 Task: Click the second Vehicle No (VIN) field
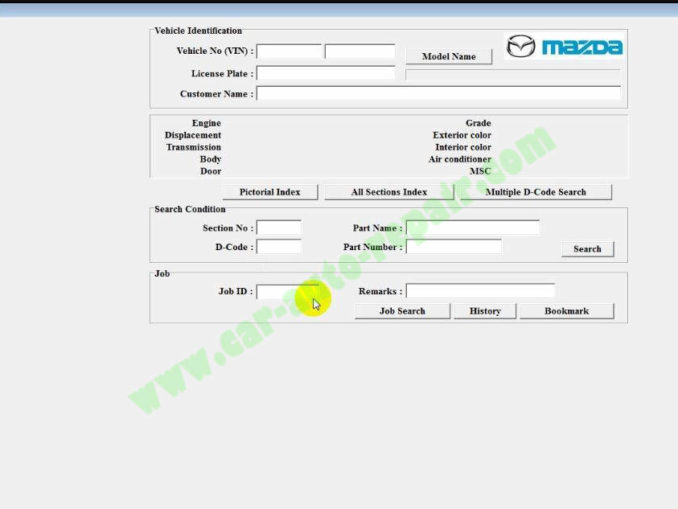pos(359,51)
